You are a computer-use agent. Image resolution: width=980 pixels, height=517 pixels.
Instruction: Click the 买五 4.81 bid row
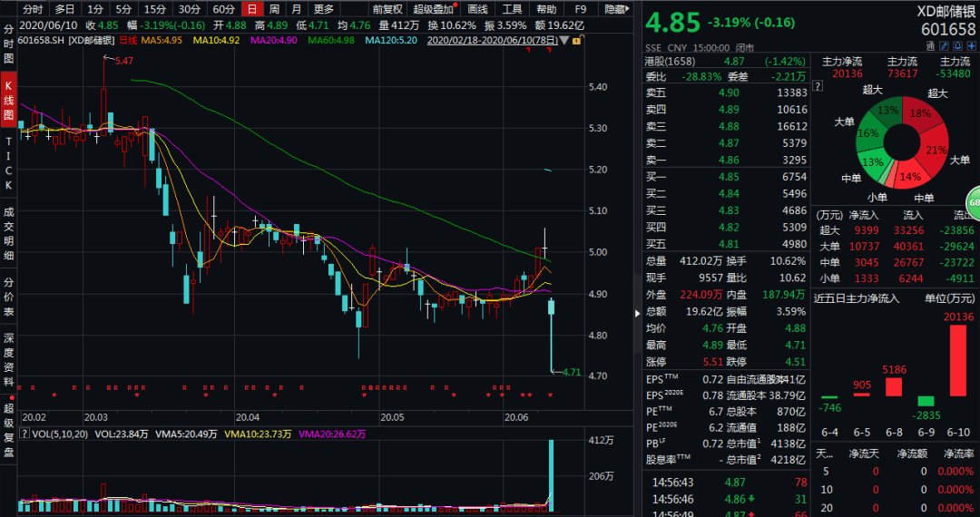(725, 244)
